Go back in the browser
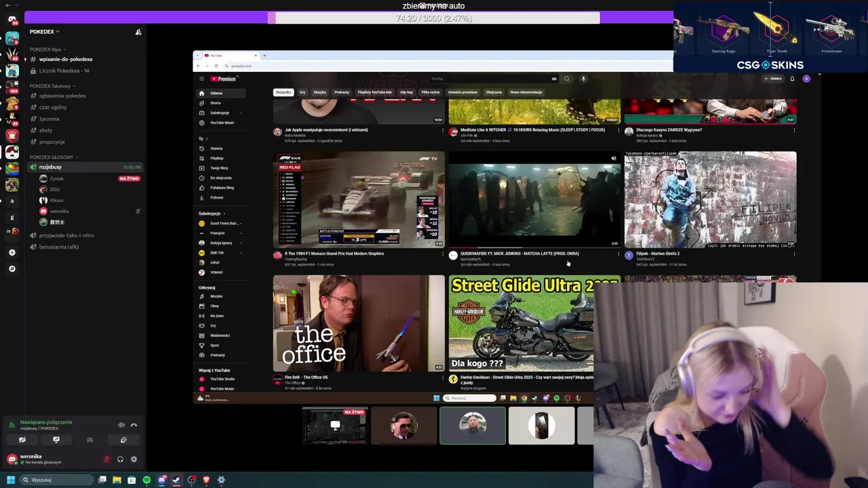 (x=198, y=66)
